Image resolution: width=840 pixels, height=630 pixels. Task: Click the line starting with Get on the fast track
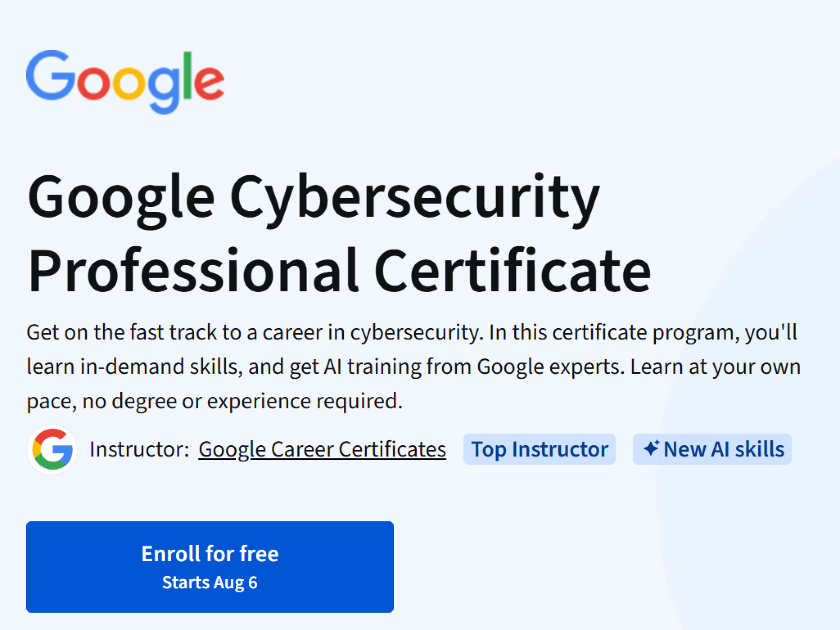point(411,332)
